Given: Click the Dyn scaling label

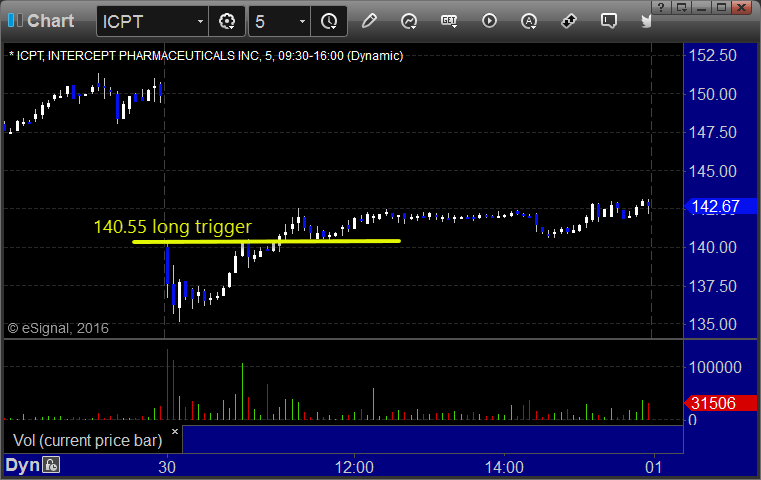Looking at the screenshot, I should click(22, 465).
